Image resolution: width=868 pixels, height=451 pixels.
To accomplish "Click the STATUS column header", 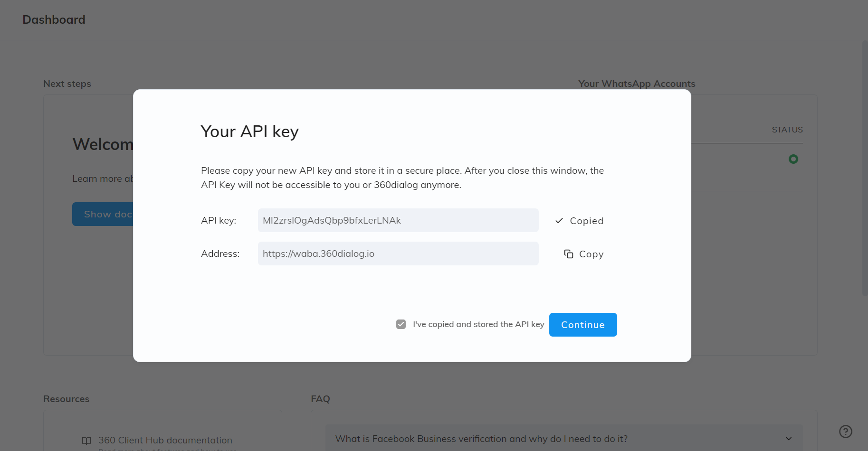I will (x=787, y=130).
